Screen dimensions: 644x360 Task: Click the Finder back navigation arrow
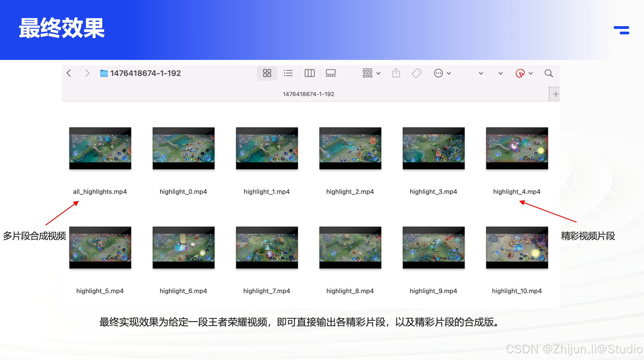coord(69,73)
